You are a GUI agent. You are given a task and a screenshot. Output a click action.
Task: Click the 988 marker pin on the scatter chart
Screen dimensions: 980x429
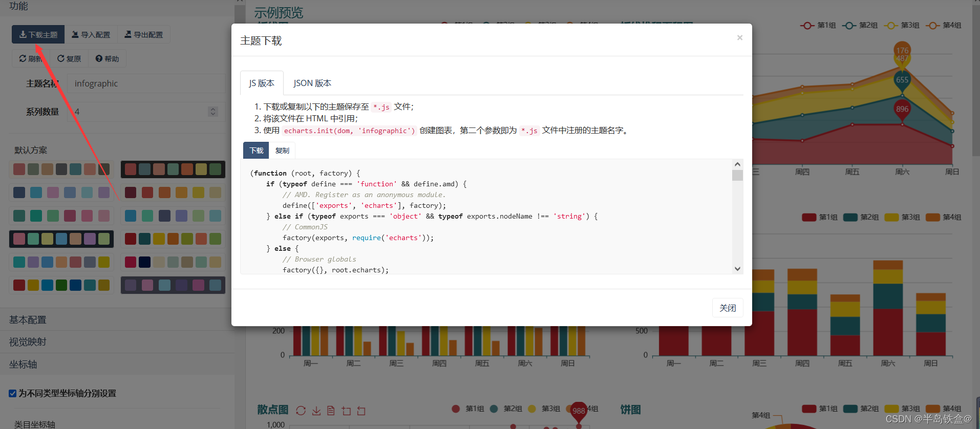click(579, 411)
